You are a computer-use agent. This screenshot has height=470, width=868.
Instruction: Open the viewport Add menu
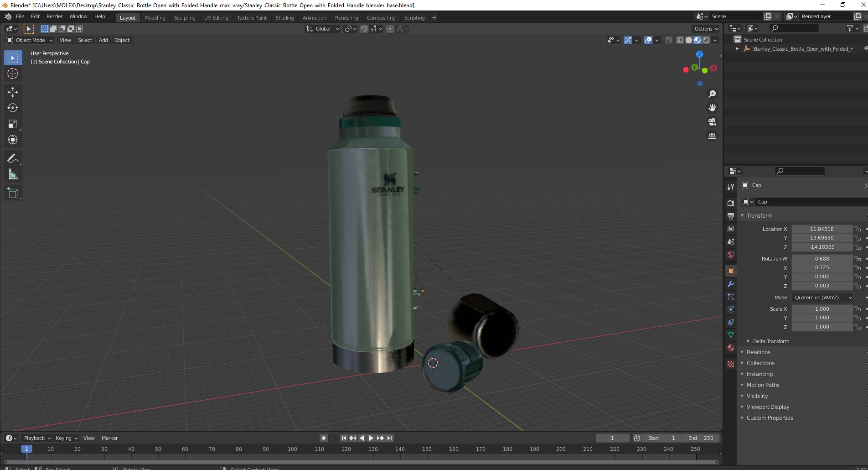(103, 40)
